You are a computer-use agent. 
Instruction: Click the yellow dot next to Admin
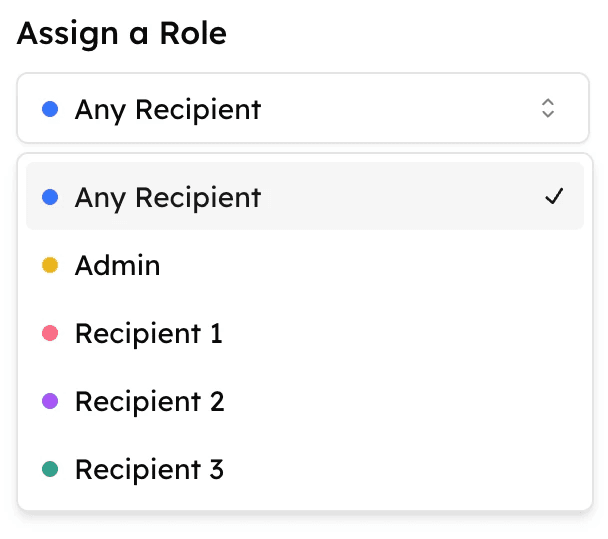point(50,265)
